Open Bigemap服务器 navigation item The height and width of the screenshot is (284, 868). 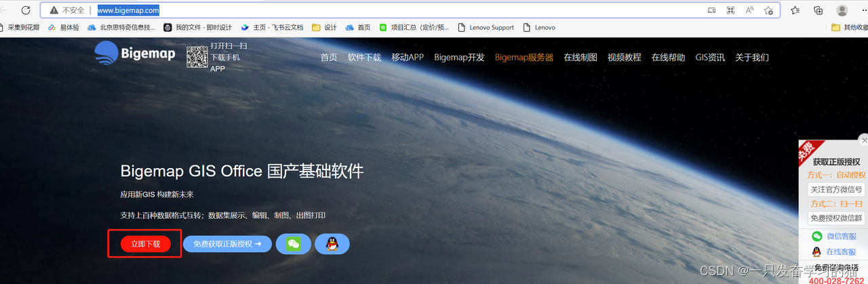524,58
